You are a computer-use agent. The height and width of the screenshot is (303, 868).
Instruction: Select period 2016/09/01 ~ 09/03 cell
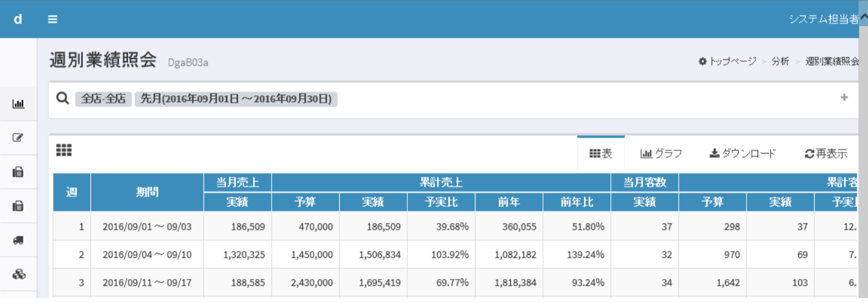(x=147, y=227)
